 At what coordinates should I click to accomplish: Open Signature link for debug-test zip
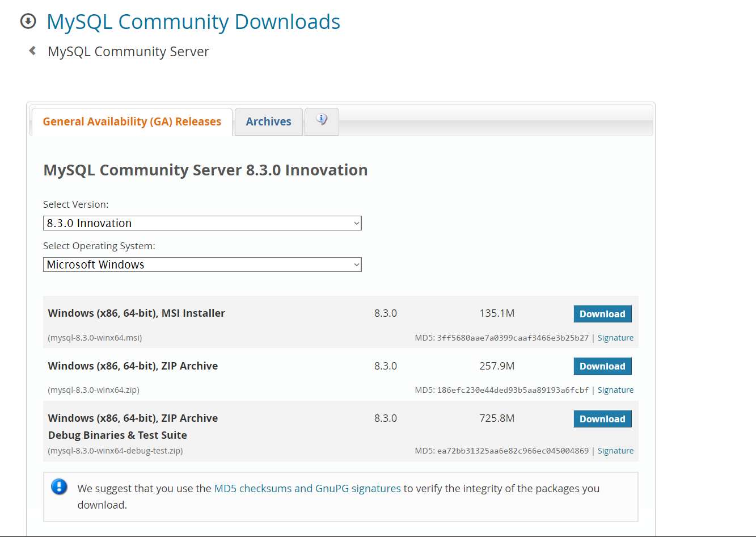pos(615,451)
